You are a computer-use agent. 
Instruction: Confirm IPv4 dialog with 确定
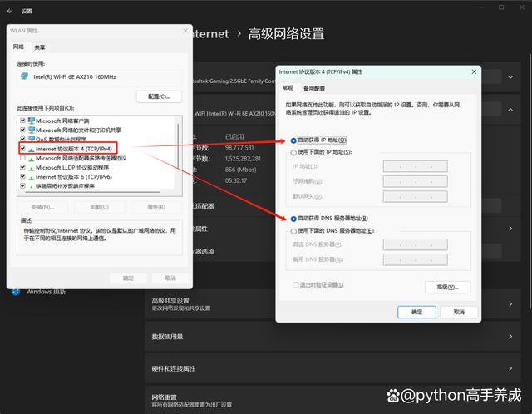(x=416, y=313)
